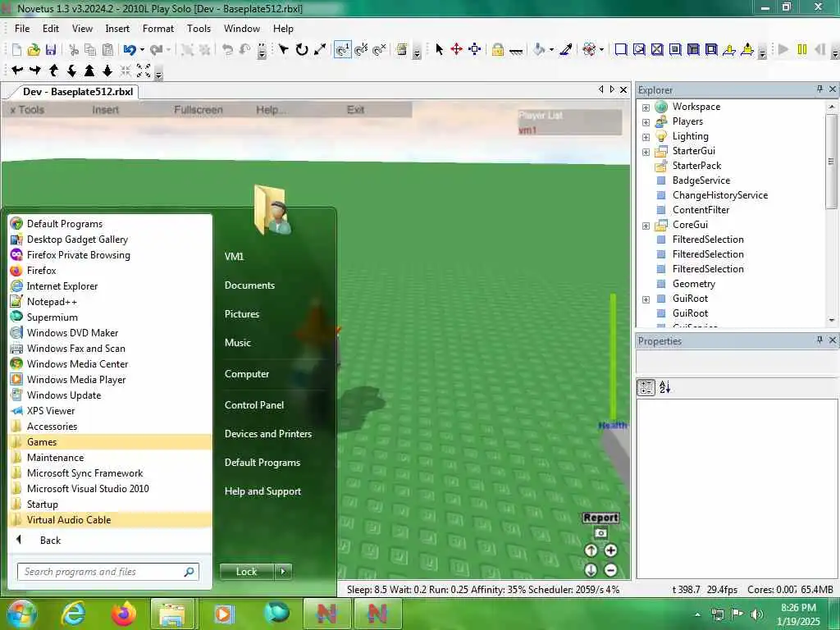840x630 pixels.
Task: Expand the Players tree node
Action: (x=646, y=122)
